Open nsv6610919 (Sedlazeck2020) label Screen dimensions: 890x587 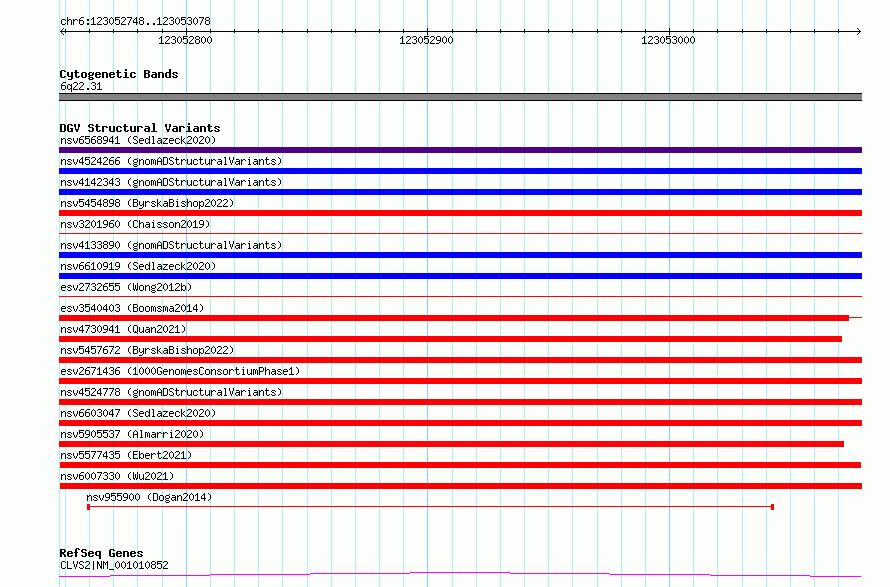pos(138,266)
